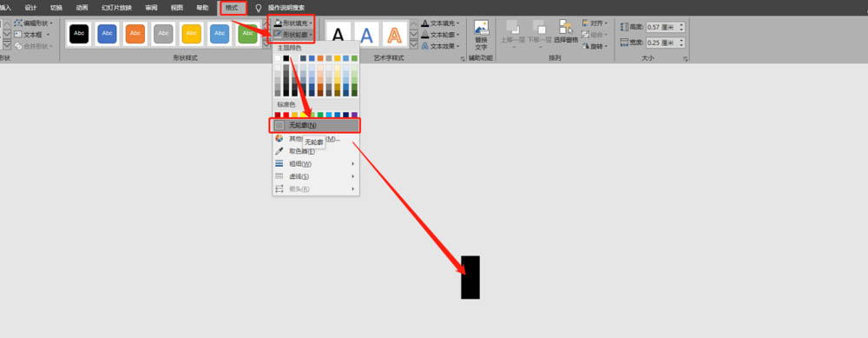Click the lightbulb search icon

258,8
